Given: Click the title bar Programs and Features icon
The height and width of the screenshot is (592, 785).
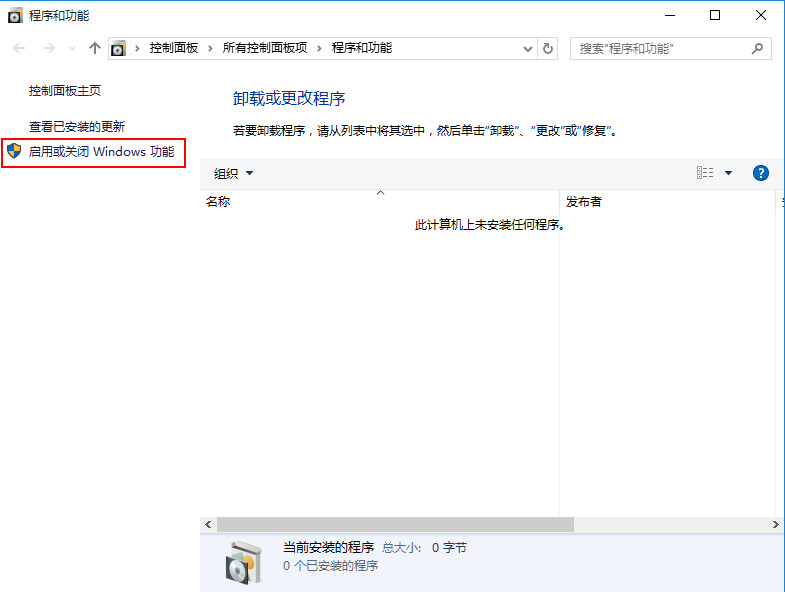Looking at the screenshot, I should [x=15, y=16].
